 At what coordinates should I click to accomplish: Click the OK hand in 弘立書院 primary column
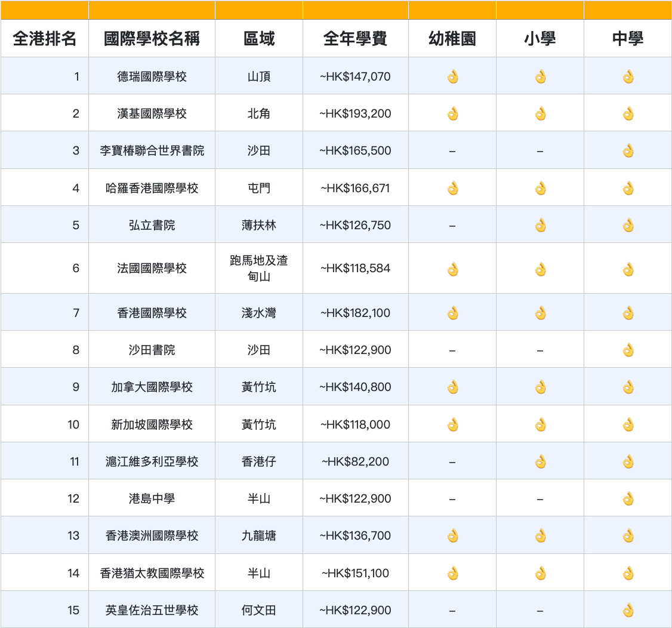click(x=541, y=226)
